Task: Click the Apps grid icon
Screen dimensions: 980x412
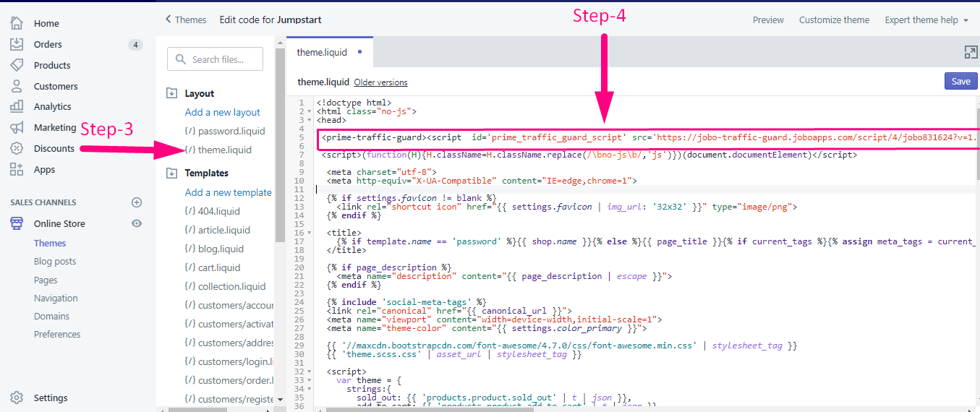Action: coord(17,169)
